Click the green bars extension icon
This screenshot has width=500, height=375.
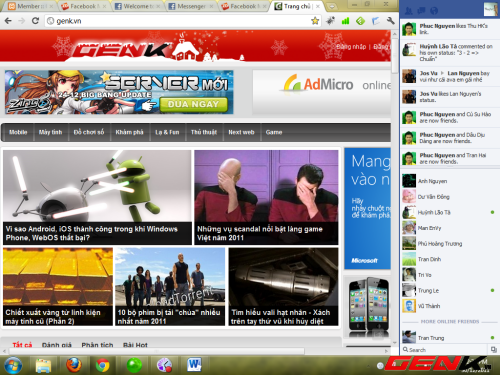[345, 21]
